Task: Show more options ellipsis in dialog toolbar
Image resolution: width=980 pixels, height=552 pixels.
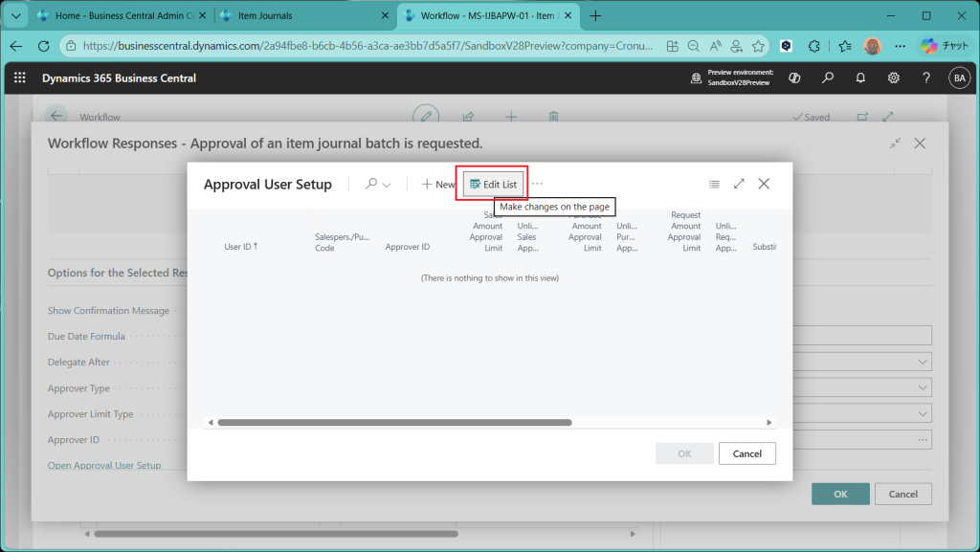Action: (x=537, y=184)
